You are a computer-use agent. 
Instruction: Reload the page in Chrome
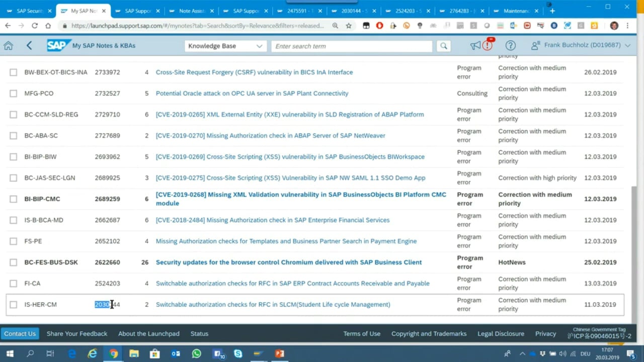34,26
